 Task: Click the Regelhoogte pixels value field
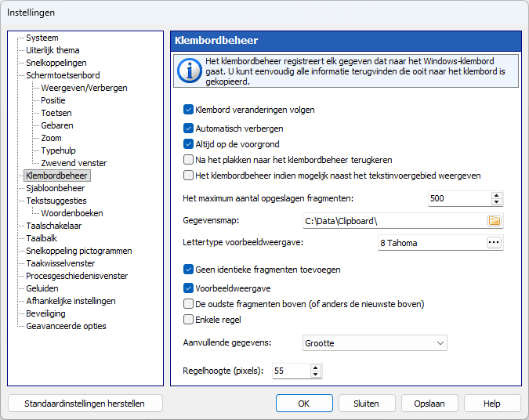[x=292, y=371]
